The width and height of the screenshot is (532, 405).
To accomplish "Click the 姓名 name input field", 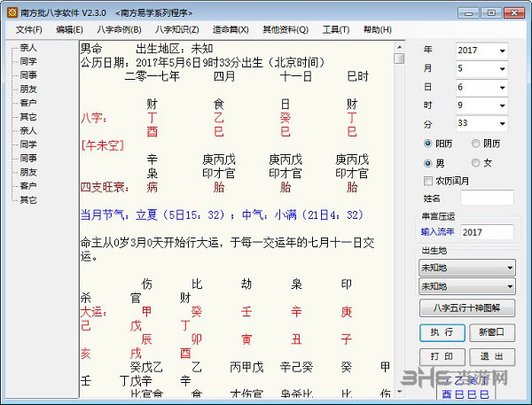I will [x=487, y=198].
